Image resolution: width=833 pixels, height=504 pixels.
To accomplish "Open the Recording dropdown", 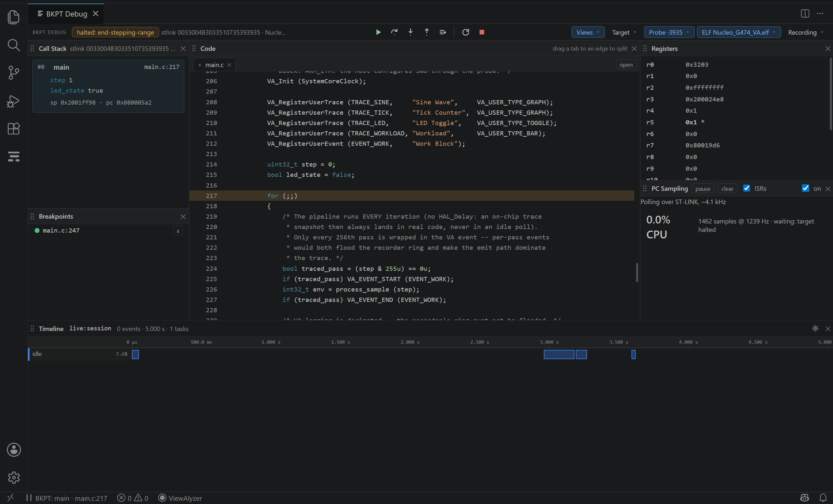I will pyautogui.click(x=806, y=32).
